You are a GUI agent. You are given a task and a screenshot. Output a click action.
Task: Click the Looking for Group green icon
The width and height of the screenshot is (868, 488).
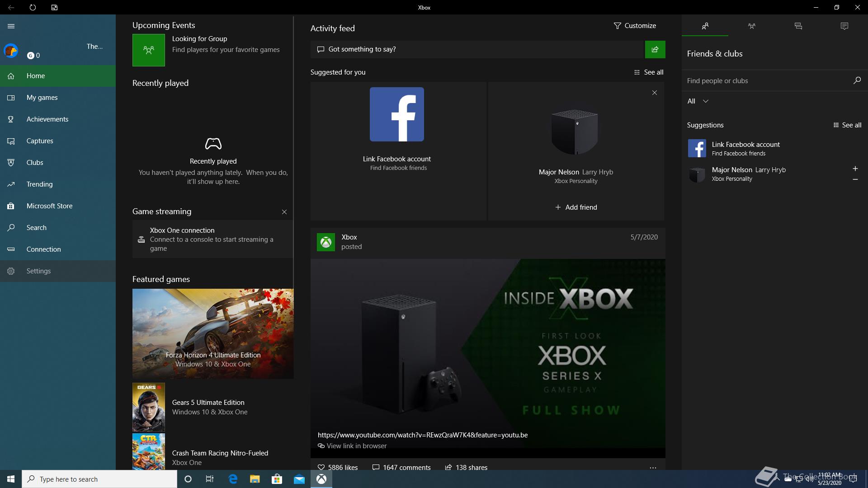148,50
